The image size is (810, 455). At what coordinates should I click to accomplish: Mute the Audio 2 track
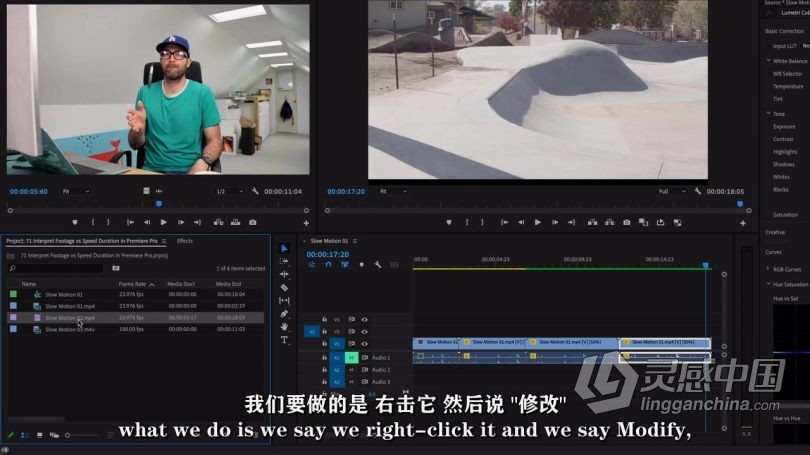(351, 370)
